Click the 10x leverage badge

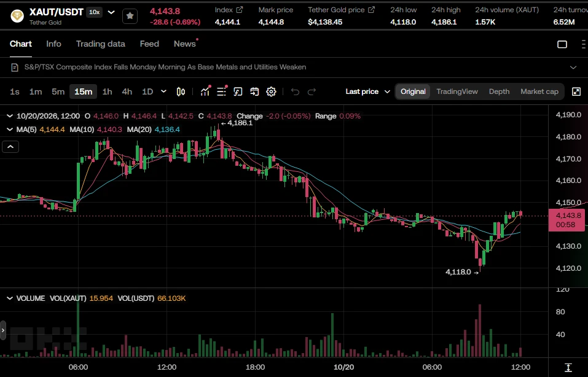tap(94, 12)
